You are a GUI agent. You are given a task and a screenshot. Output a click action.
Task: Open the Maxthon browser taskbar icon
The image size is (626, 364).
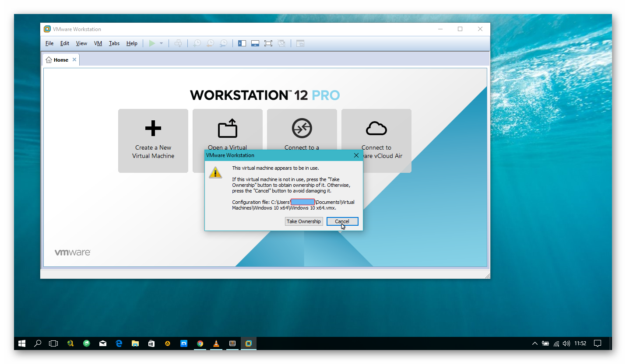[x=184, y=343]
